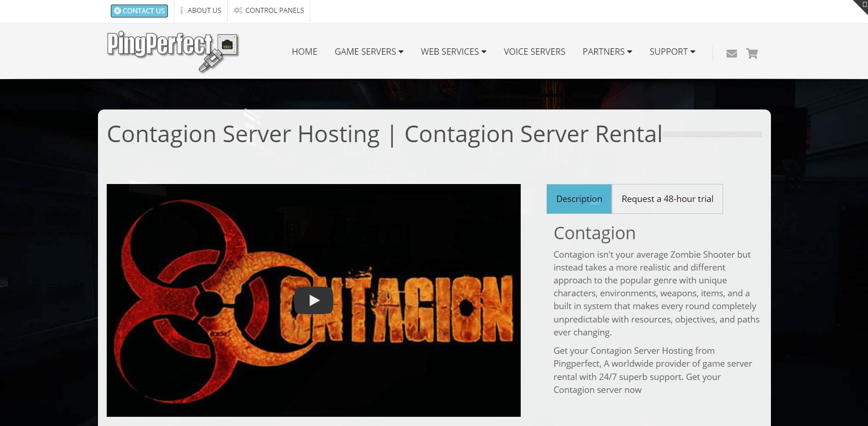The width and height of the screenshot is (868, 426).
Task: Click the Contagion Server Hosting page heading
Action: click(x=385, y=134)
